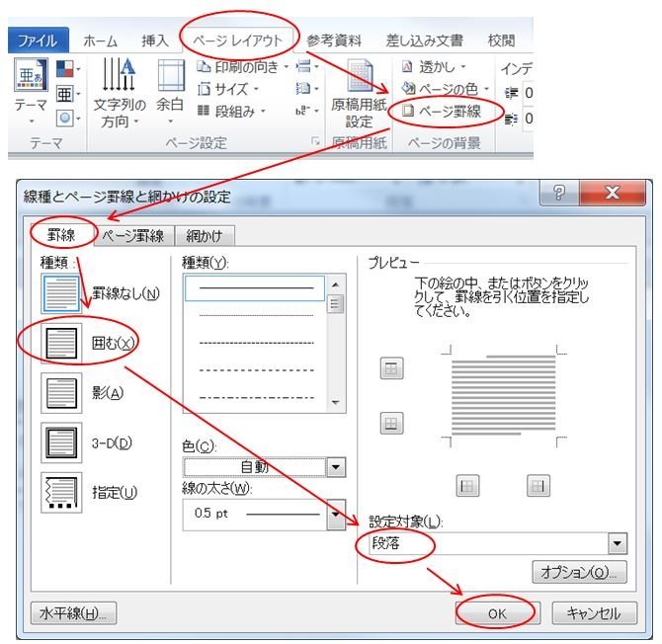
Task: Select the 囲む box border style icon
Action: coord(59,342)
